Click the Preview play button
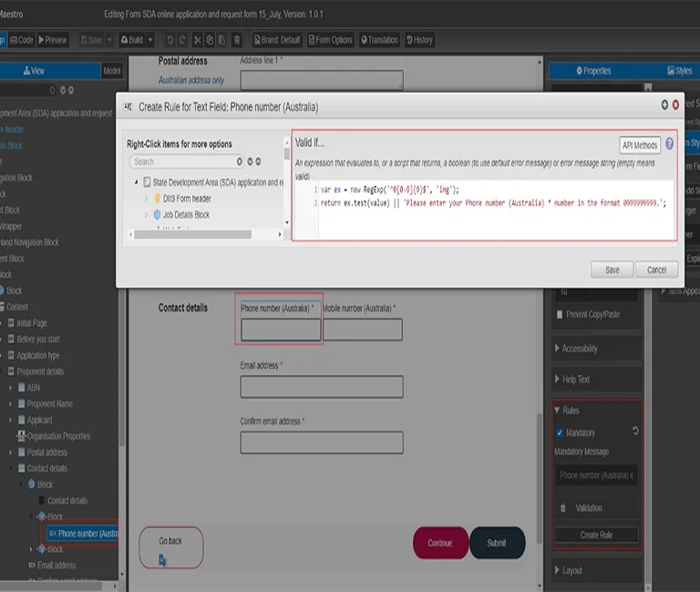The image size is (700, 592). pos(53,40)
